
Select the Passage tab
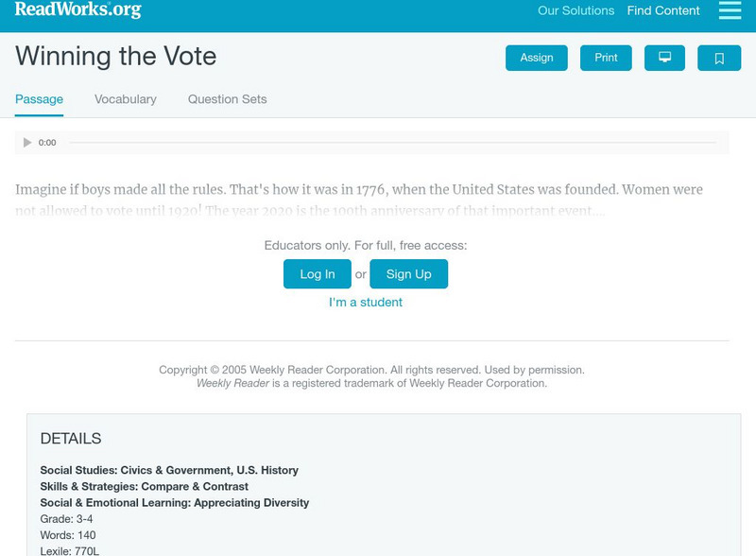[39, 99]
